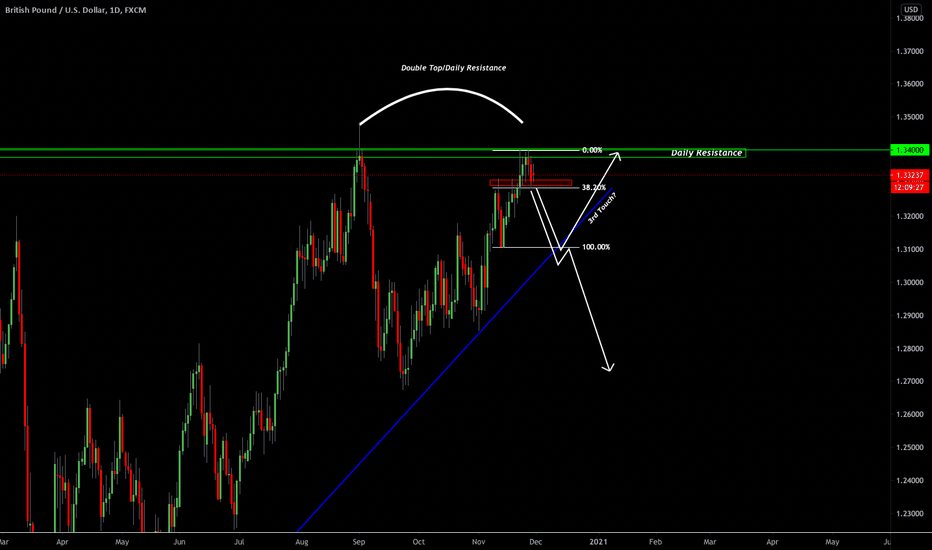
Task: Select the Daily Resistance label
Action: (707, 153)
